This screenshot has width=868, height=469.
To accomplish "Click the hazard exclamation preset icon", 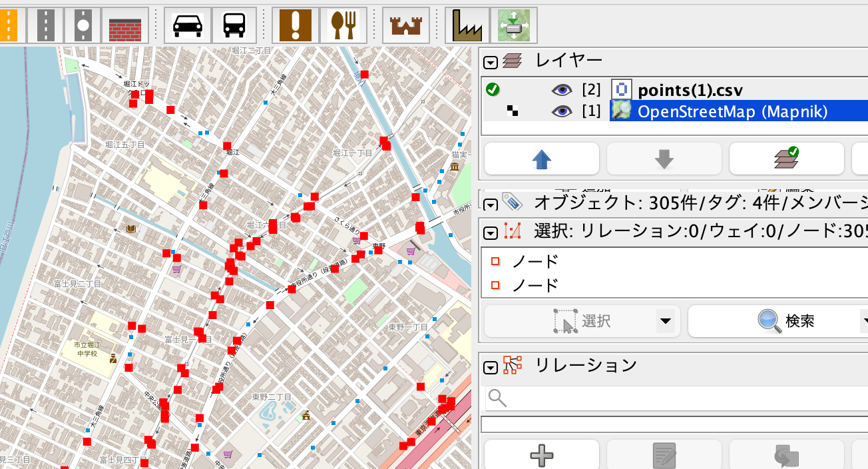I will click(x=295, y=25).
